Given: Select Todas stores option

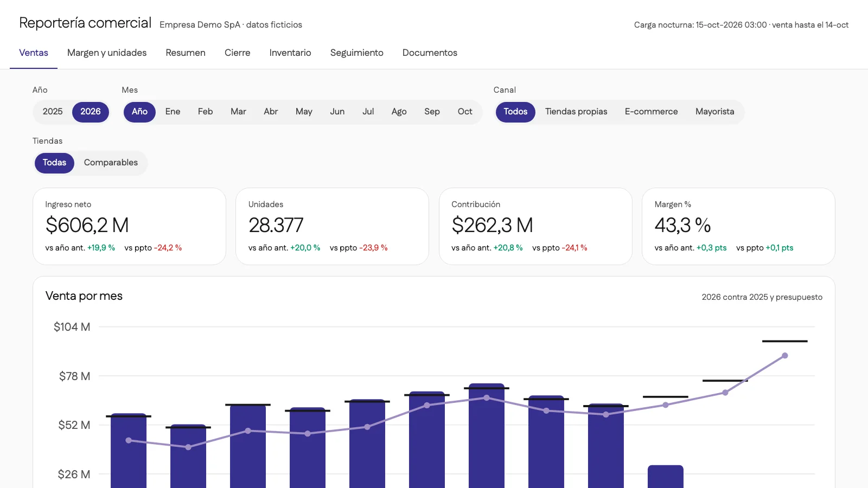Looking at the screenshot, I should (x=54, y=163).
